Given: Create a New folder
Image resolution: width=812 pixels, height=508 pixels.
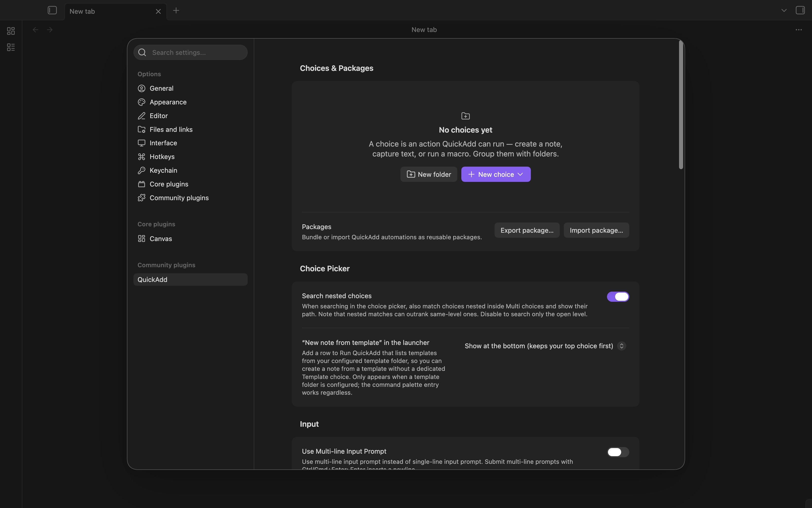Looking at the screenshot, I should [429, 174].
